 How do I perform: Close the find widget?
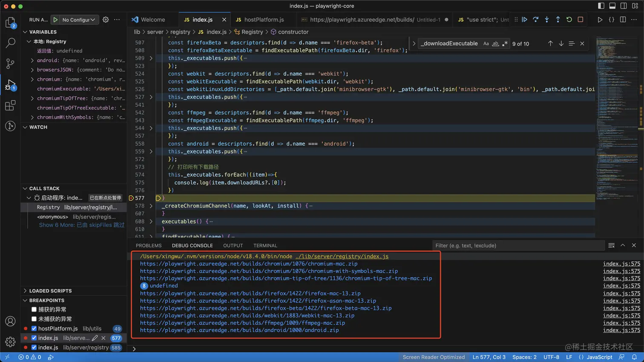point(582,43)
